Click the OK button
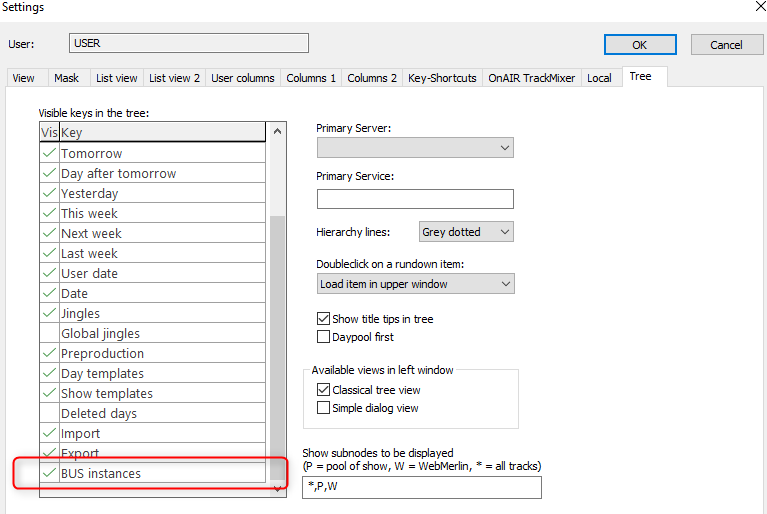Viewport: 767px width, 514px height. pyautogui.click(x=639, y=45)
